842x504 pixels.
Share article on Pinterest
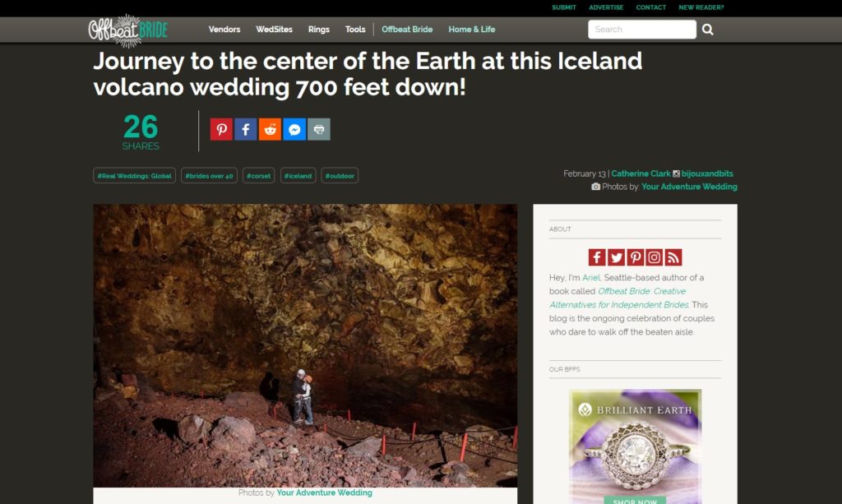[x=221, y=129]
